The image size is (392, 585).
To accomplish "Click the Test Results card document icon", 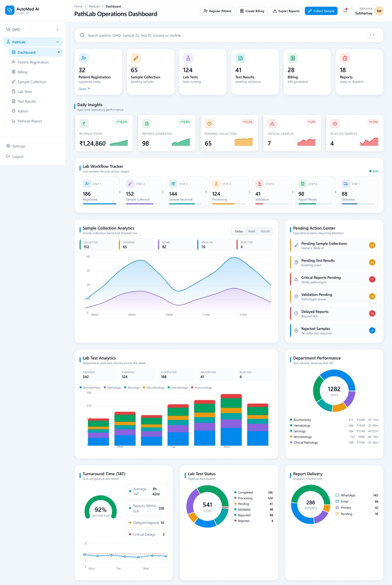I will pos(240,58).
